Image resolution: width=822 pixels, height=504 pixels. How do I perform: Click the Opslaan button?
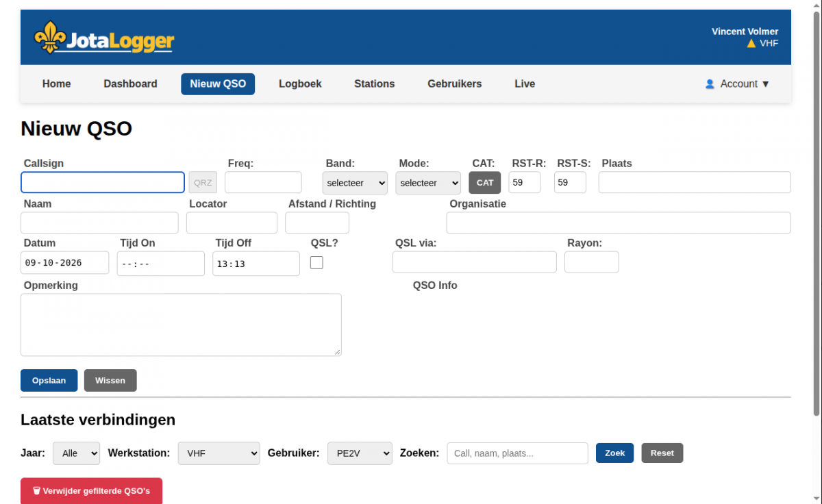point(49,381)
